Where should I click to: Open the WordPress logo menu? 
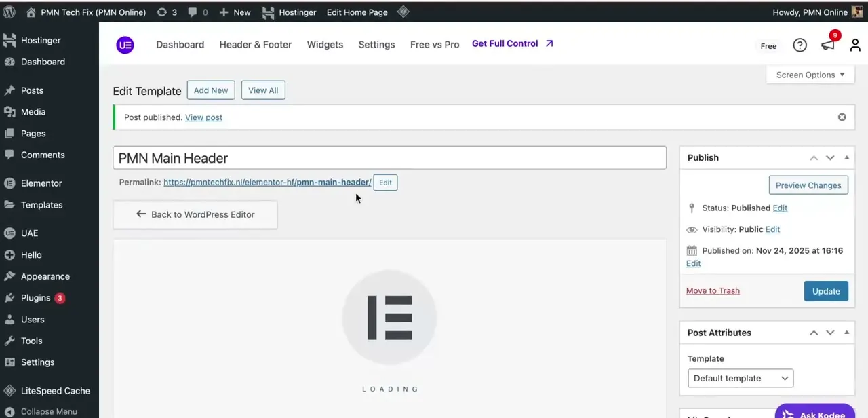click(x=9, y=12)
